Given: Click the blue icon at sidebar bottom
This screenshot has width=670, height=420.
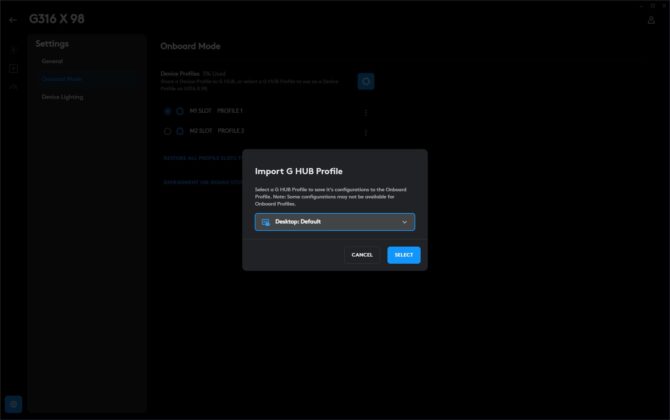Looking at the screenshot, I should coord(13,404).
